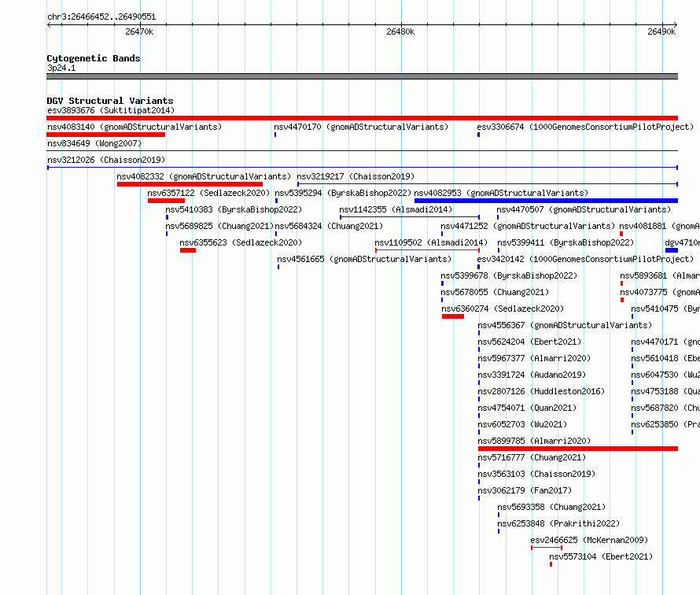Click red bar under nsv6355623
700x595 pixels.
pyautogui.click(x=188, y=250)
